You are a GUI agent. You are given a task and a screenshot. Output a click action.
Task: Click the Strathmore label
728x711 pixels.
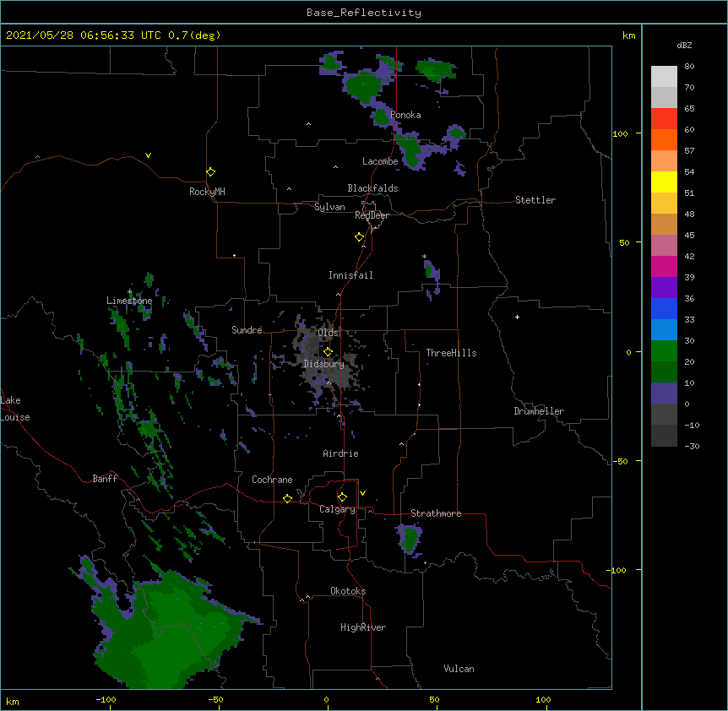click(x=436, y=513)
